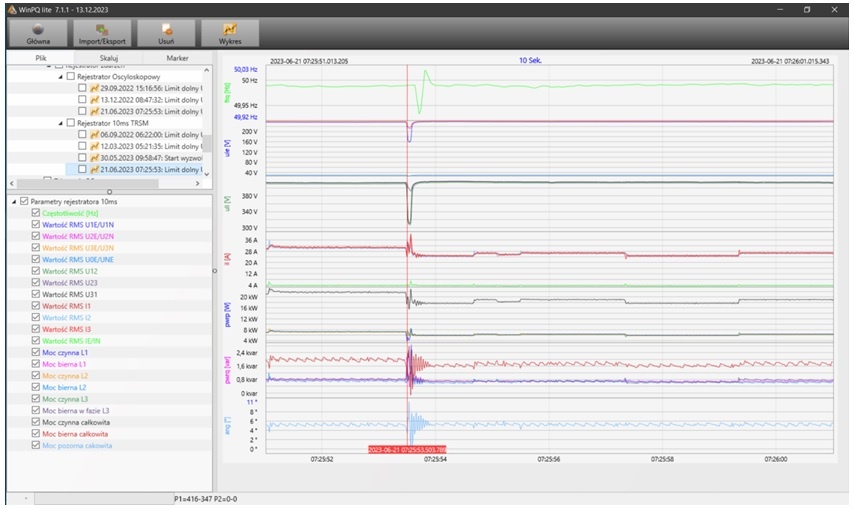
Task: Select Moc bierna w fazie L3 label
Action: pos(76,410)
